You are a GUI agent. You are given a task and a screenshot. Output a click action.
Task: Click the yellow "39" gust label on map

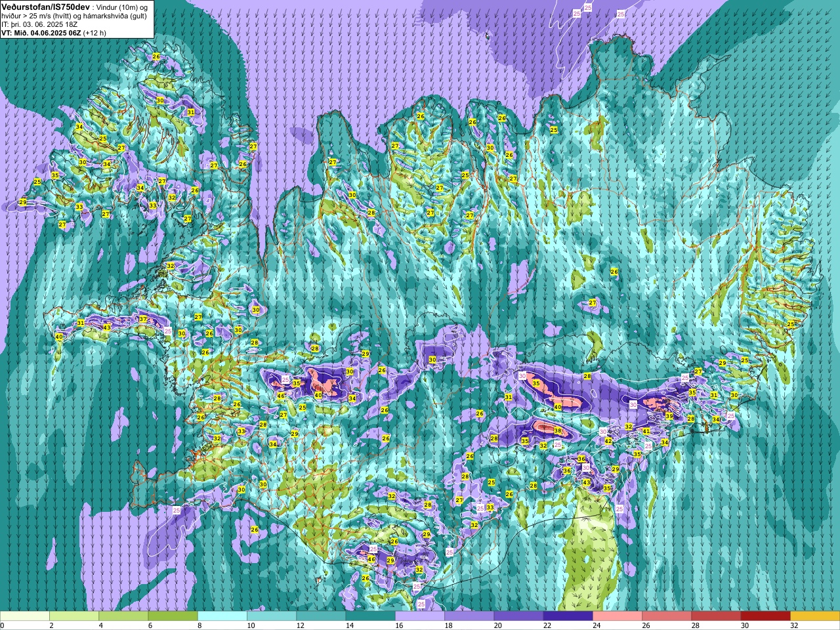[x=669, y=416]
